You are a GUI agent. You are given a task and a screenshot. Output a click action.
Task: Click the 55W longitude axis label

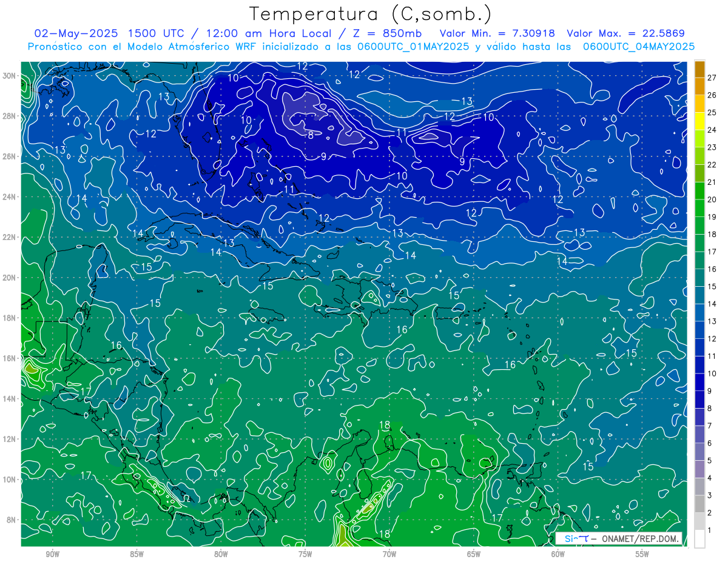642,554
